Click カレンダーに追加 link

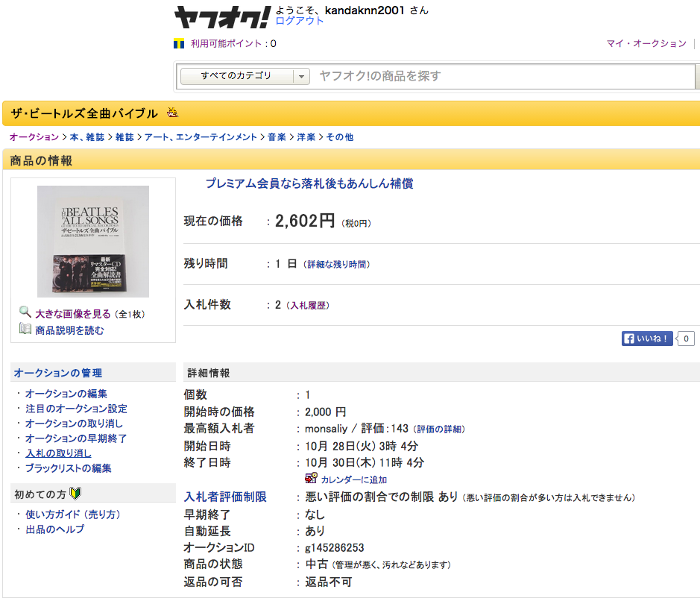pyautogui.click(x=354, y=479)
